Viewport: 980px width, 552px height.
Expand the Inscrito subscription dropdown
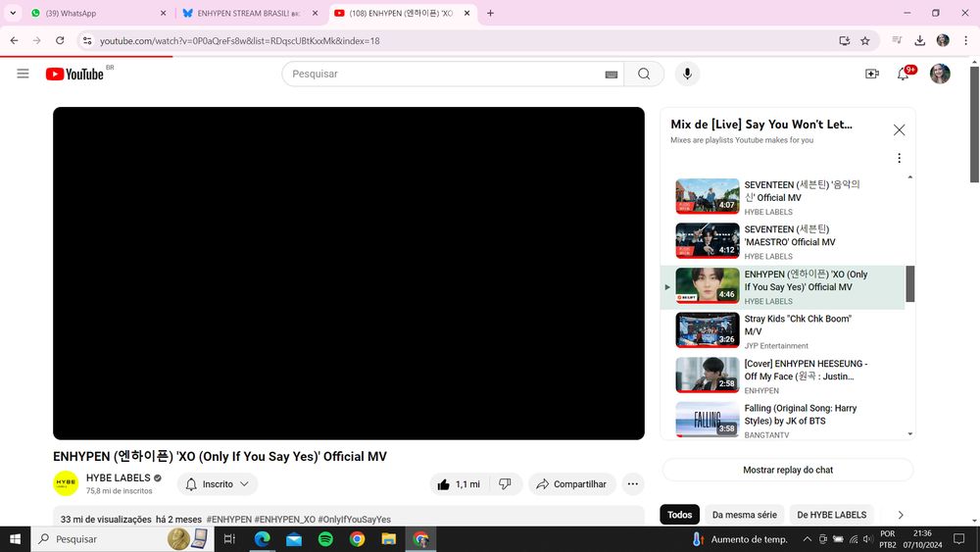point(218,484)
